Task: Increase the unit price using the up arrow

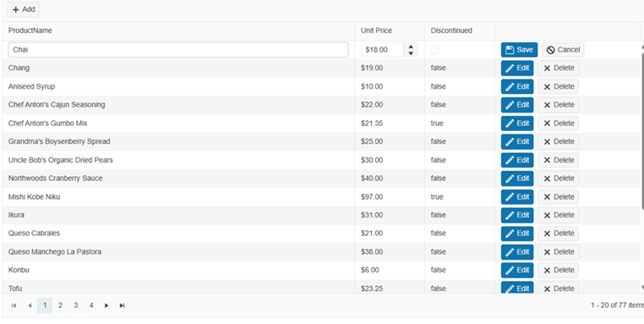Action: pos(411,47)
